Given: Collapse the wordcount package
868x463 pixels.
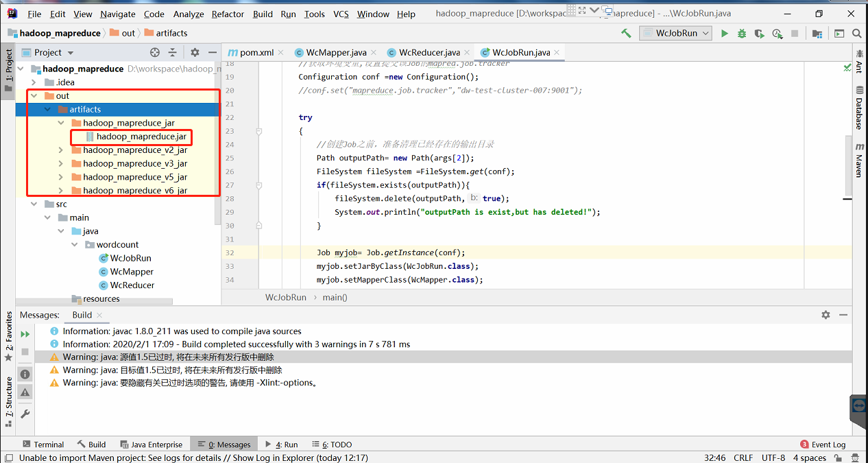Looking at the screenshot, I should [x=75, y=245].
